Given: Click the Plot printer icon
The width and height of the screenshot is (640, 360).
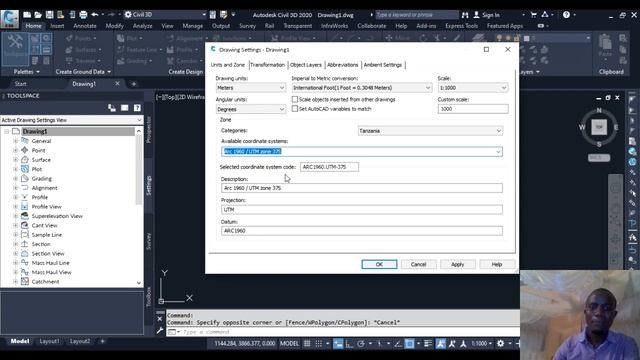Looking at the screenshot, I should tap(83, 15).
